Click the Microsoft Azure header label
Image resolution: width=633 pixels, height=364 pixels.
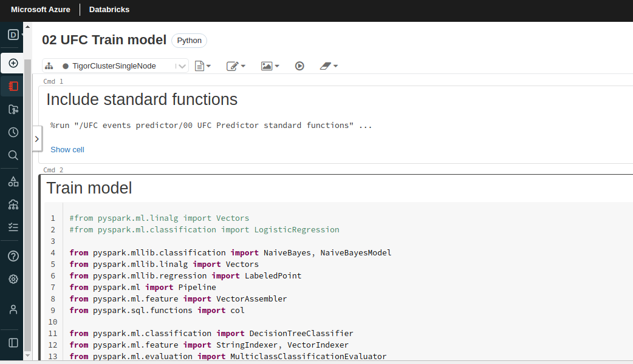coord(40,9)
